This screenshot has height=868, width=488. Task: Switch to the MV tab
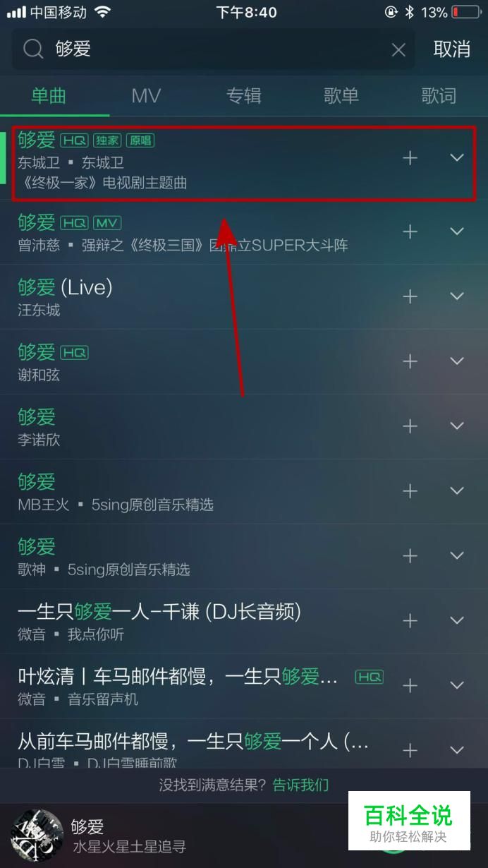coord(146,96)
